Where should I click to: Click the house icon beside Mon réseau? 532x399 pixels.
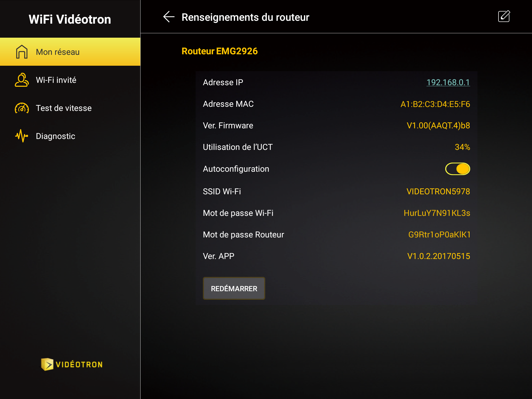coord(22,52)
